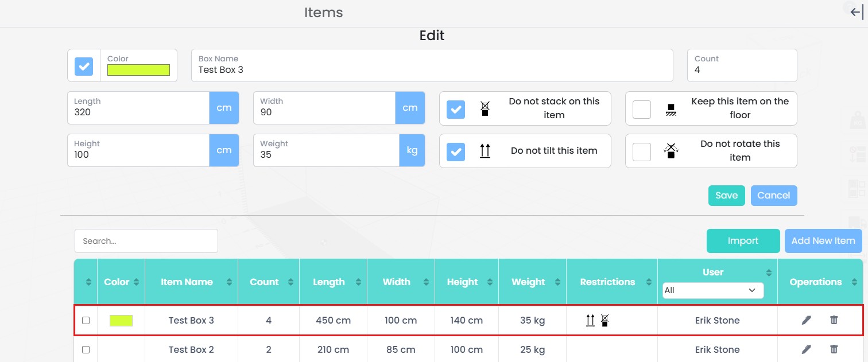Check the "Do not rotate this item" box
868x362 pixels.
point(642,151)
